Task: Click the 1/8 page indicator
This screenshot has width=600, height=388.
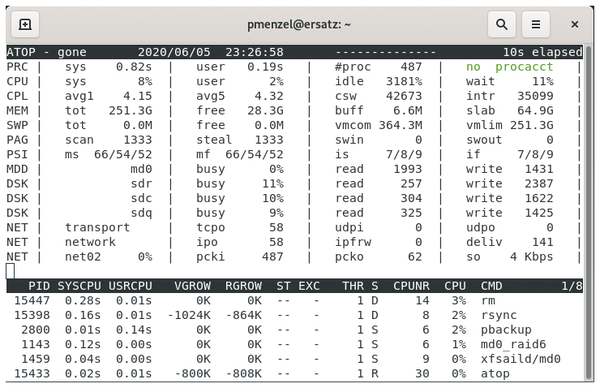Action: 572,286
